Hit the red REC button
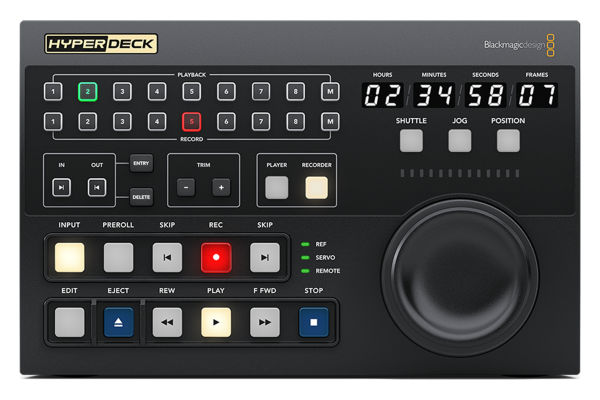 (216, 258)
